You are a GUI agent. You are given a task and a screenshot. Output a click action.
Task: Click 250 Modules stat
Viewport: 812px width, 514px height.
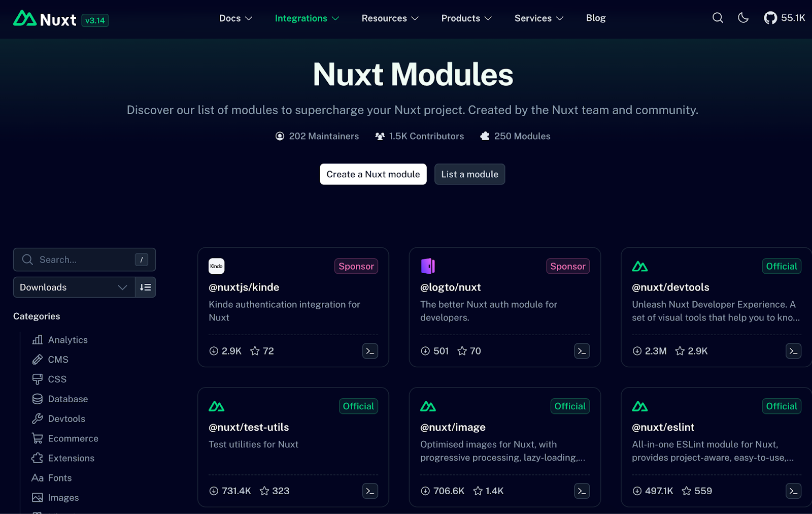[x=515, y=136]
